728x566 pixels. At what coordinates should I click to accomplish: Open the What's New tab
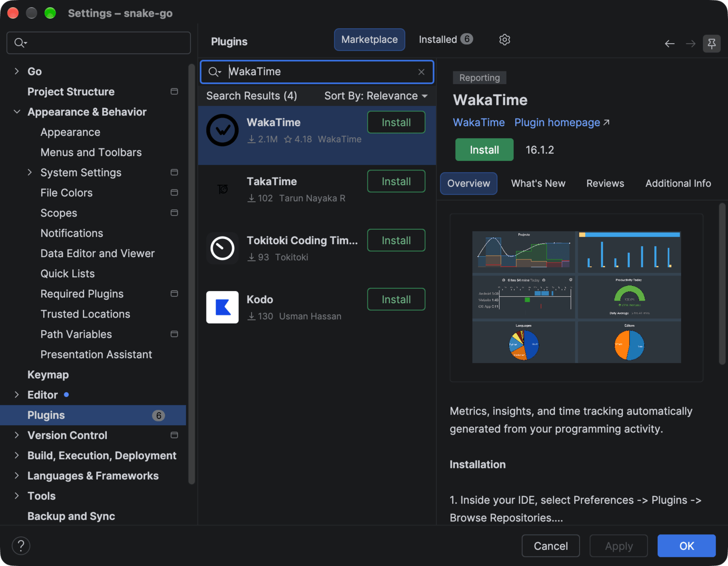coord(538,183)
